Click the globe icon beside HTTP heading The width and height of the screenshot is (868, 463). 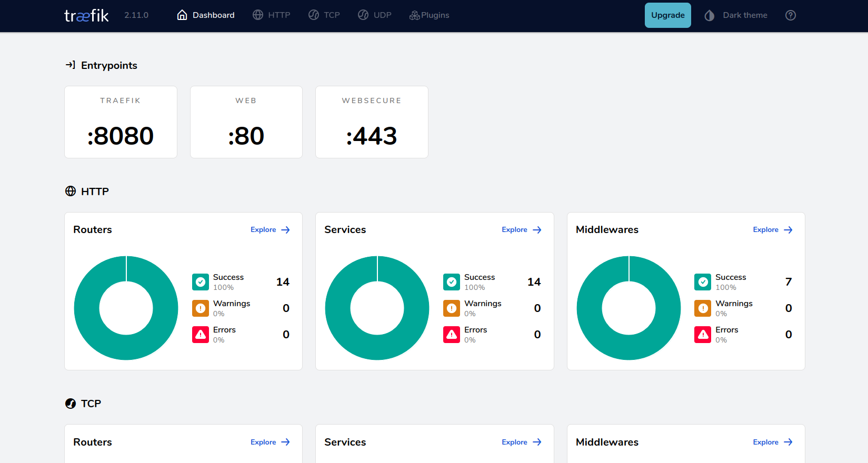click(x=71, y=191)
